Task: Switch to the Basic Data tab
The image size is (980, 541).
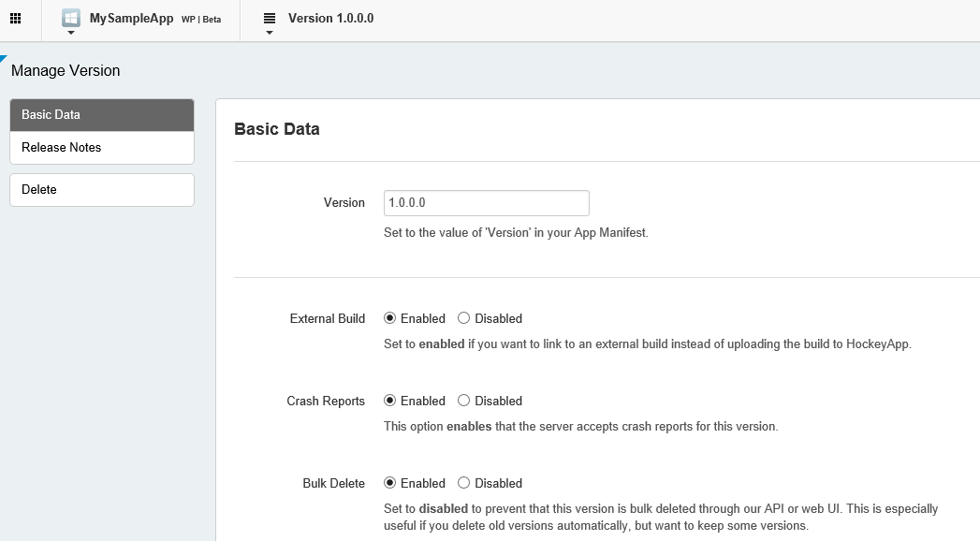Action: (x=102, y=115)
